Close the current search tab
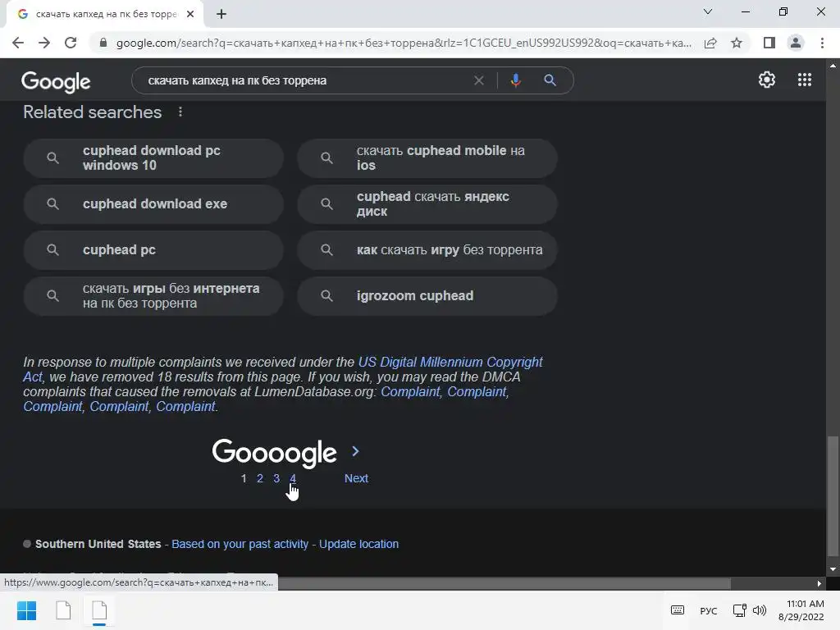This screenshot has width=840, height=630. coord(190,14)
